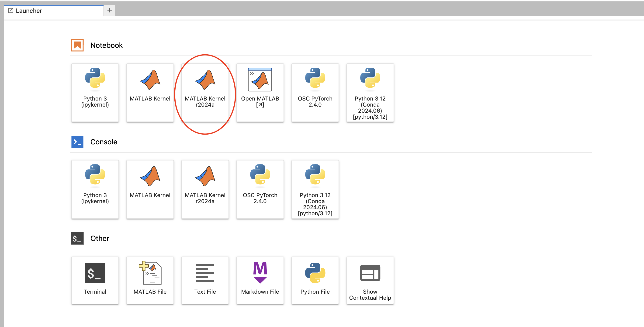The width and height of the screenshot is (644, 327).
Task: Add a new launcher tab with plus button
Action: click(110, 10)
